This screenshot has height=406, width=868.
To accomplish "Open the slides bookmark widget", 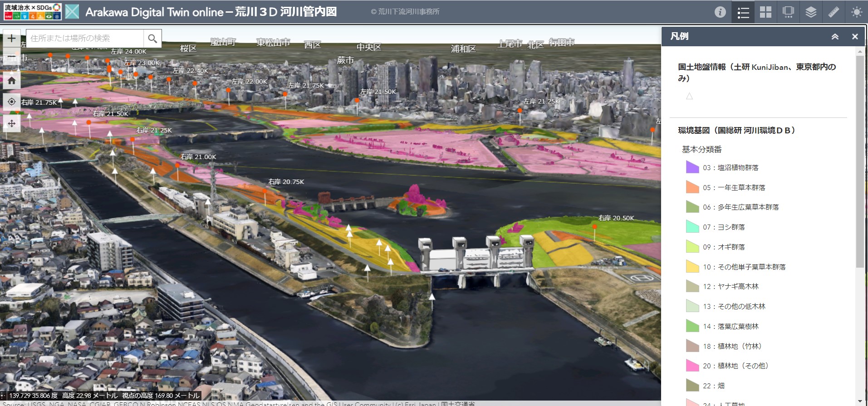I will [788, 12].
